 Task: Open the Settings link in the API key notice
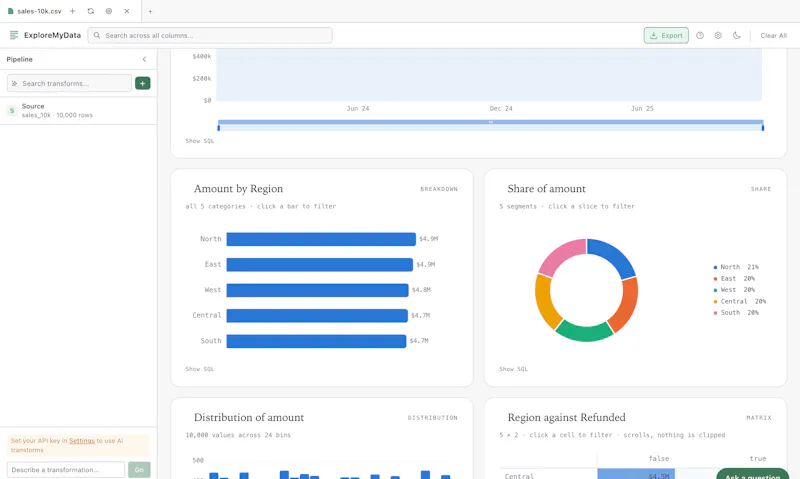tap(82, 441)
